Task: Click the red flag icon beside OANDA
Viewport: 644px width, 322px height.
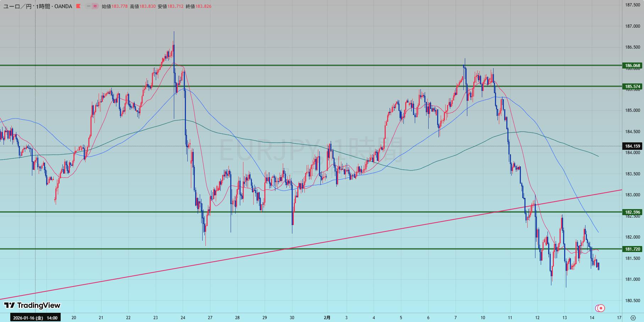Action: pos(78,6)
